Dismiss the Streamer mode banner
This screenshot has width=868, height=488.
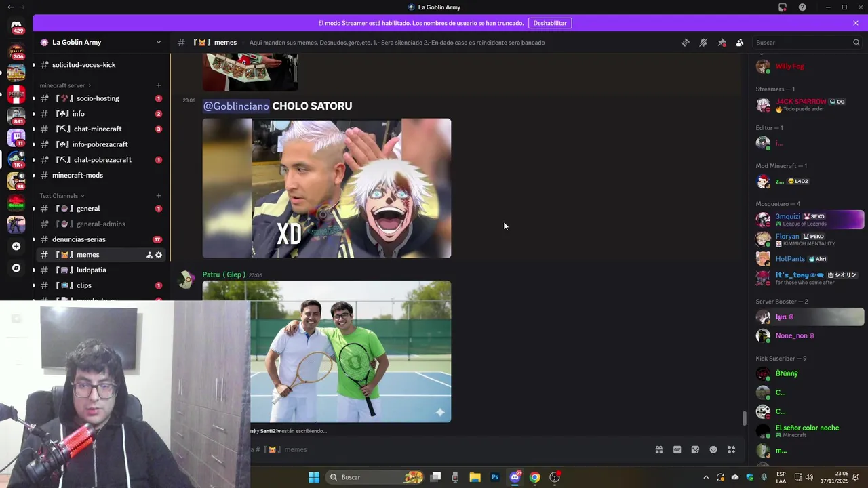(856, 23)
